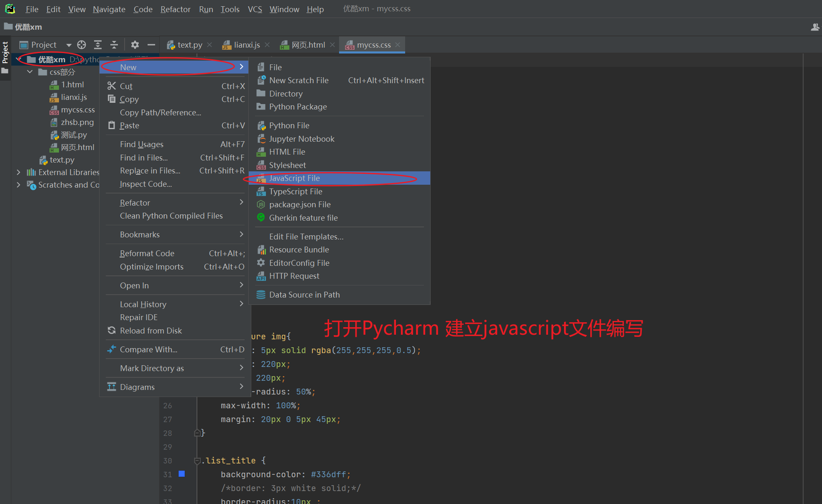Click Edit File Templates... entry
Screen dimensions: 822x504
[x=339, y=237]
